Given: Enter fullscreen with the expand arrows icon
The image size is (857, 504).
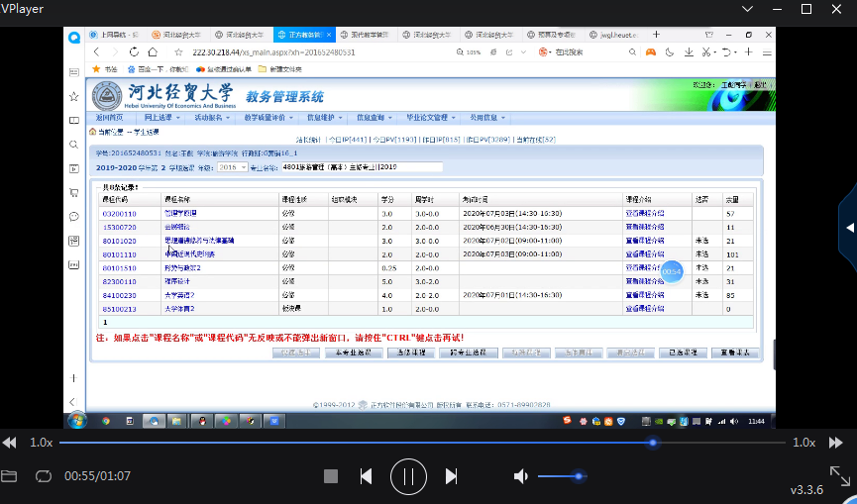Looking at the screenshot, I should [x=839, y=475].
